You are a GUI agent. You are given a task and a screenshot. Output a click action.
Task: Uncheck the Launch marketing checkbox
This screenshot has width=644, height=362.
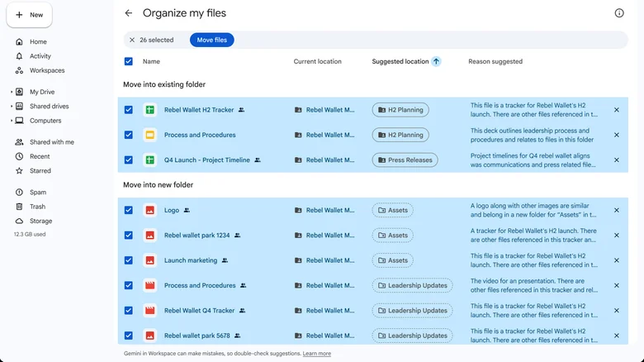[129, 260]
